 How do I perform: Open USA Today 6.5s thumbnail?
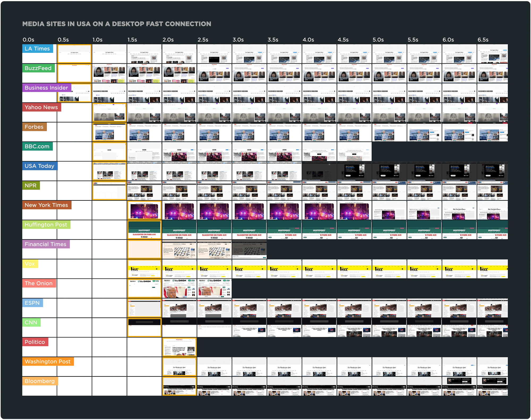point(492,171)
